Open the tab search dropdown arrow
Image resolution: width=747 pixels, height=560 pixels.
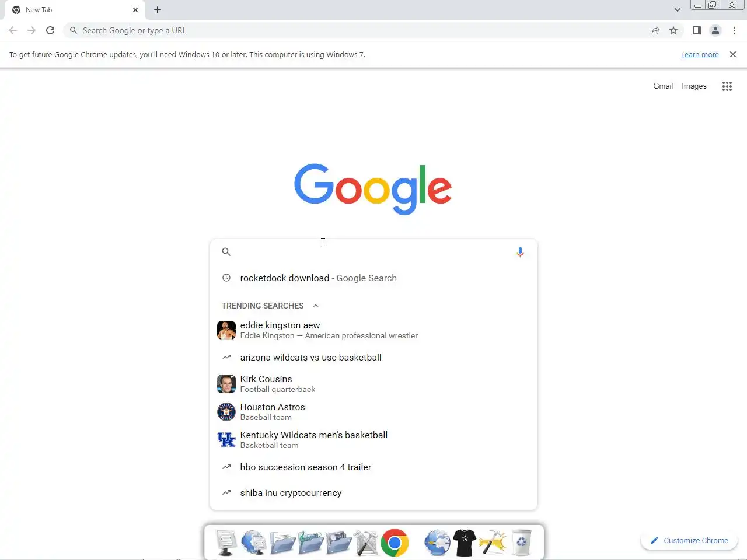(677, 10)
